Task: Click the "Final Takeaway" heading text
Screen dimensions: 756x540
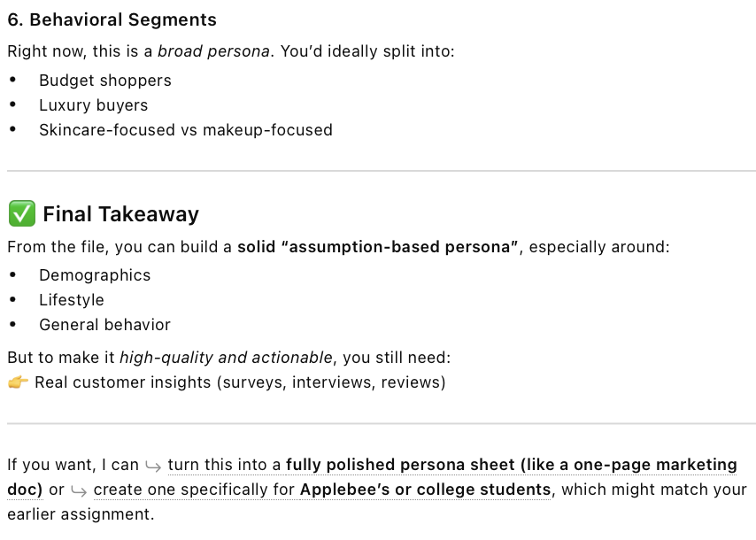Action: coord(120,214)
